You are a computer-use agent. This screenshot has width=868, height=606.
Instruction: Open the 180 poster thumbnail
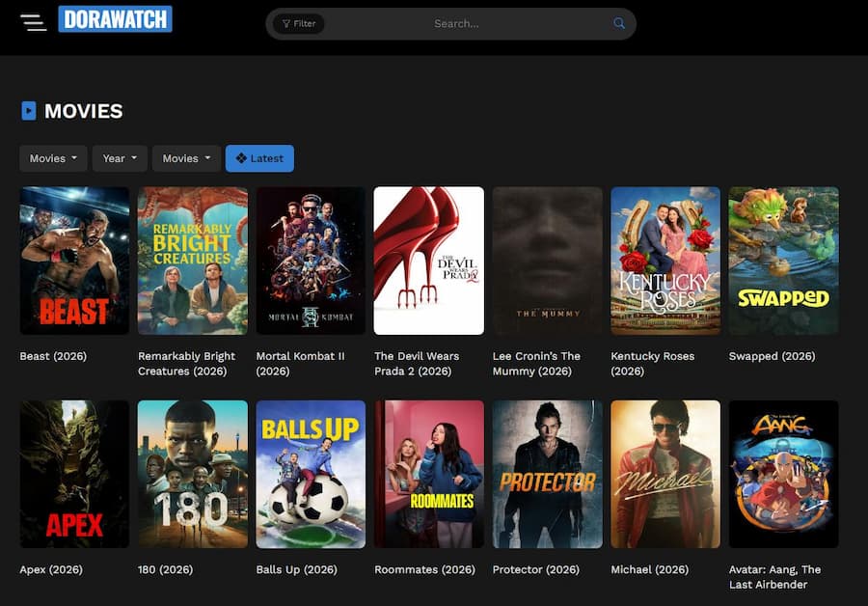tap(193, 474)
